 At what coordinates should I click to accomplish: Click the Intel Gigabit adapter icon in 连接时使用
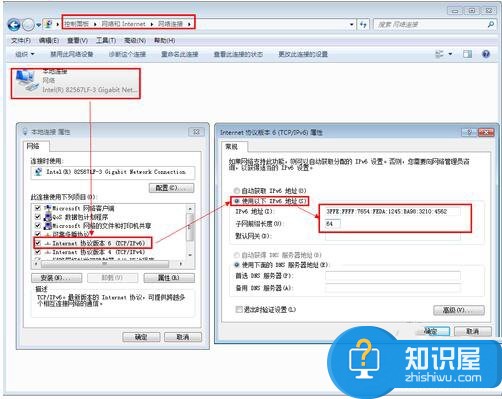pyautogui.click(x=38, y=172)
